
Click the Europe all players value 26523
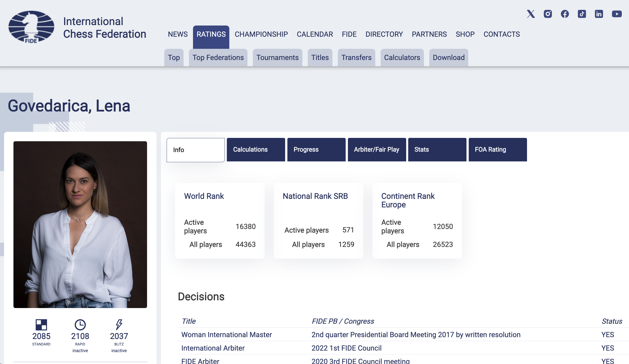pos(442,245)
